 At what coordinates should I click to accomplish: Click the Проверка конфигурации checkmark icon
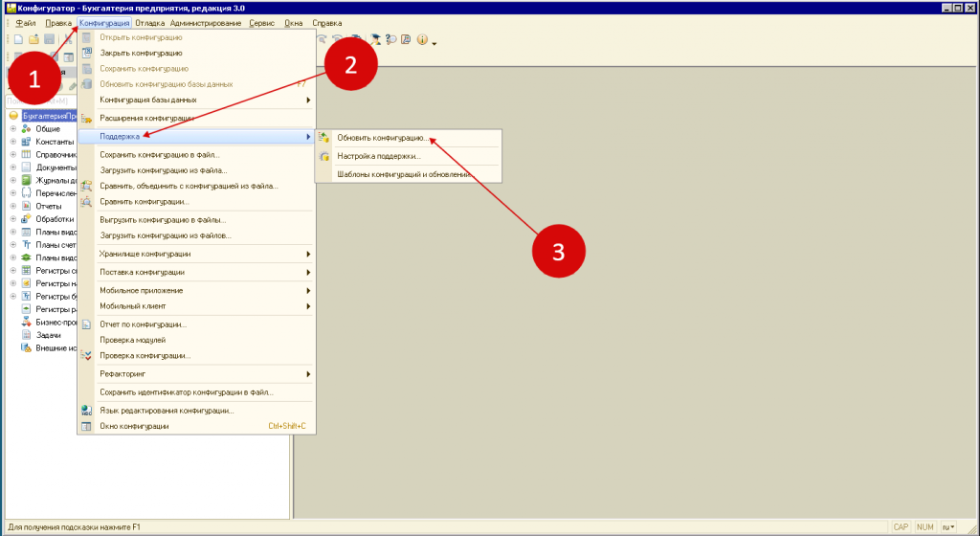[x=87, y=355]
